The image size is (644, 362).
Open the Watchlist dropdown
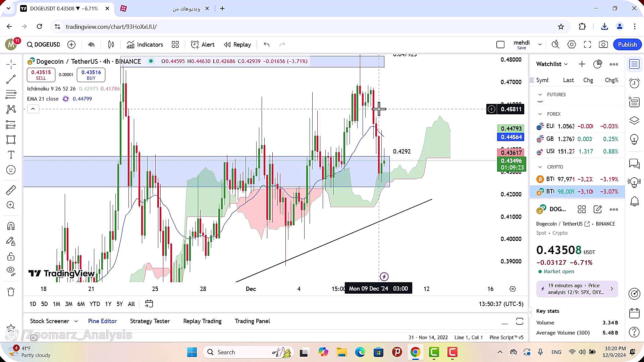[x=552, y=64]
